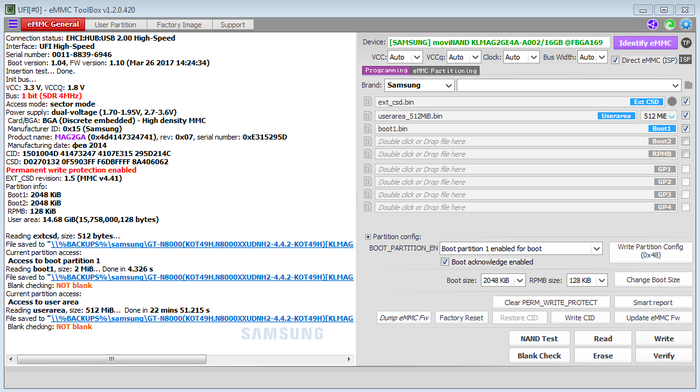Click the Dump eMMC Fw button

pyautogui.click(x=404, y=318)
